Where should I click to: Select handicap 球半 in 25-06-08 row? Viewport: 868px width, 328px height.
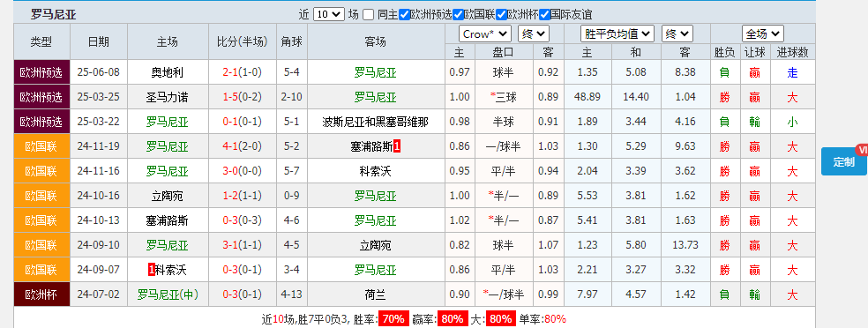click(x=503, y=72)
